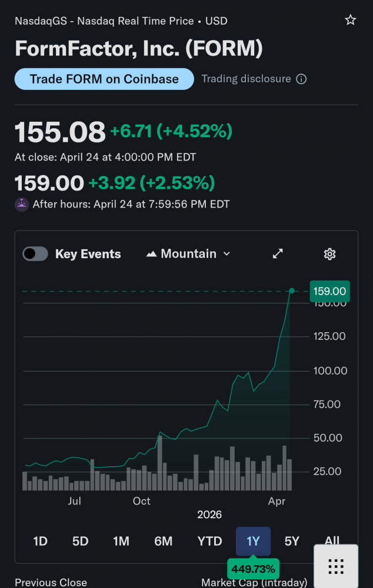Click the mountain chart type icon
Screen dimensions: 373x588
pyautogui.click(x=151, y=254)
